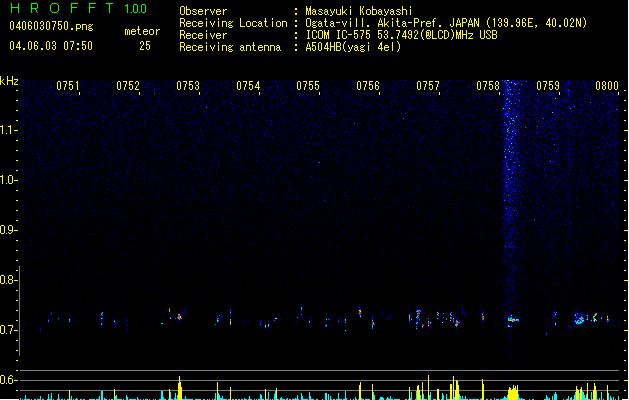629x400 pixels.
Task: Click the name Masayuki Kobayashi
Action: (359, 11)
